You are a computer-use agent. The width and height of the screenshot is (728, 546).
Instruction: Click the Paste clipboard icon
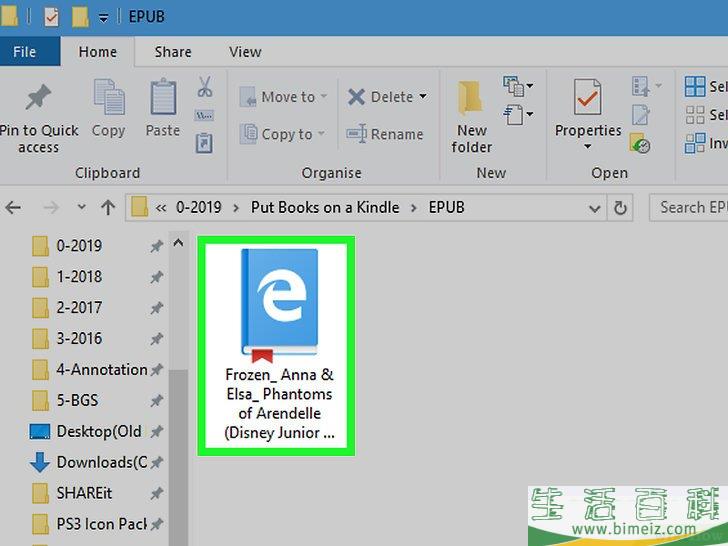click(x=163, y=97)
